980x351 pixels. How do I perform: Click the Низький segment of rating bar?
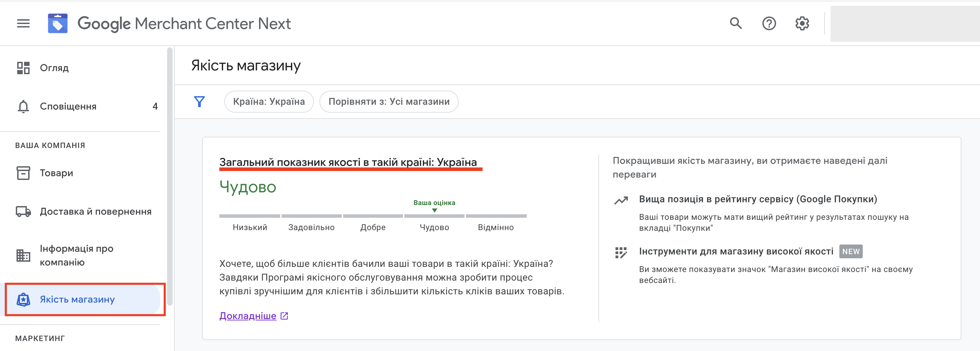click(250, 216)
